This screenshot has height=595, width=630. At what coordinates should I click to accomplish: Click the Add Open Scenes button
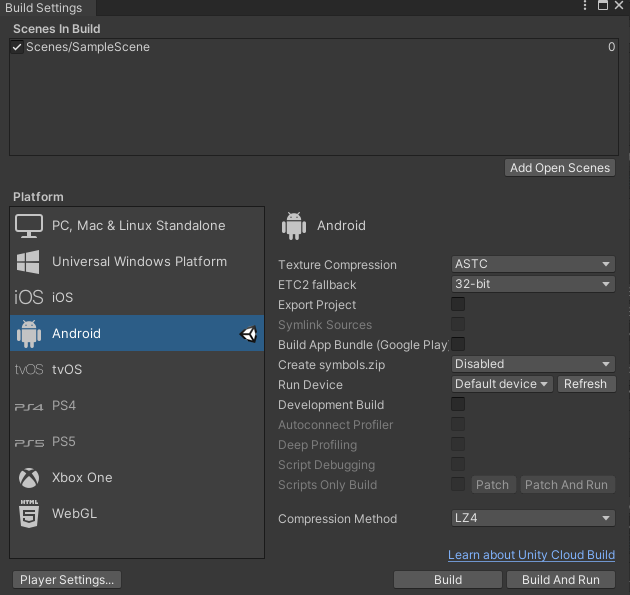point(560,168)
